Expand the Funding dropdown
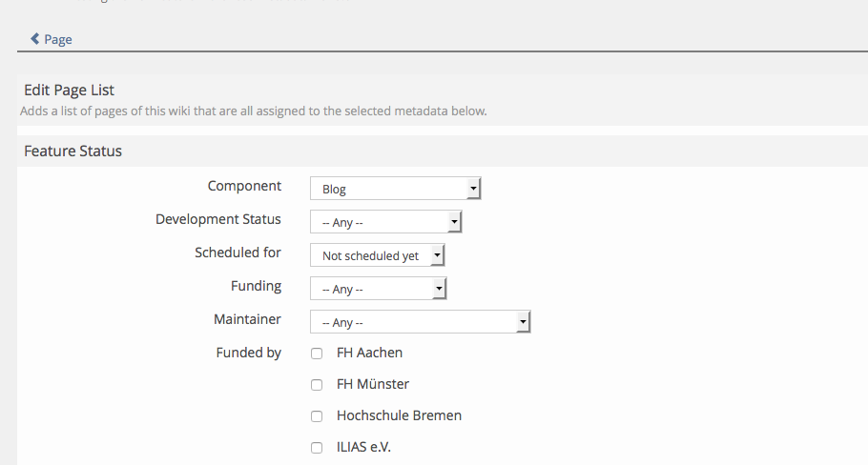The width and height of the screenshot is (868, 465). coord(379,289)
